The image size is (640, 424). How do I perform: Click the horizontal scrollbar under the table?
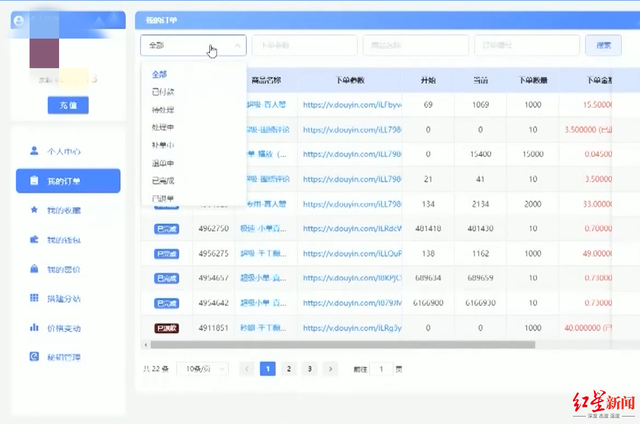350,345
